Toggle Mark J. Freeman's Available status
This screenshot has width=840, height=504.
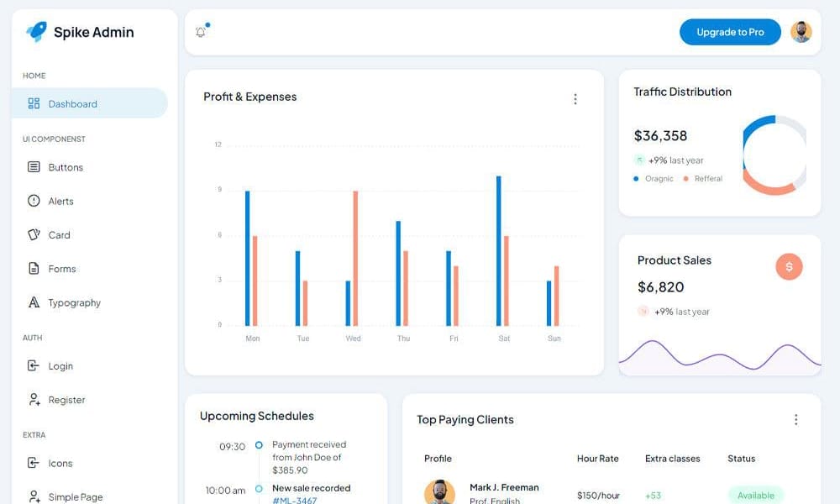pyautogui.click(x=754, y=495)
